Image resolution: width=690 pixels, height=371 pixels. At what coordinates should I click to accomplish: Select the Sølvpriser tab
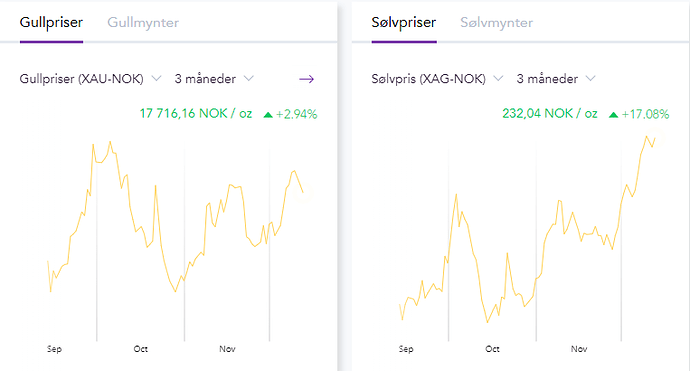pyautogui.click(x=404, y=22)
